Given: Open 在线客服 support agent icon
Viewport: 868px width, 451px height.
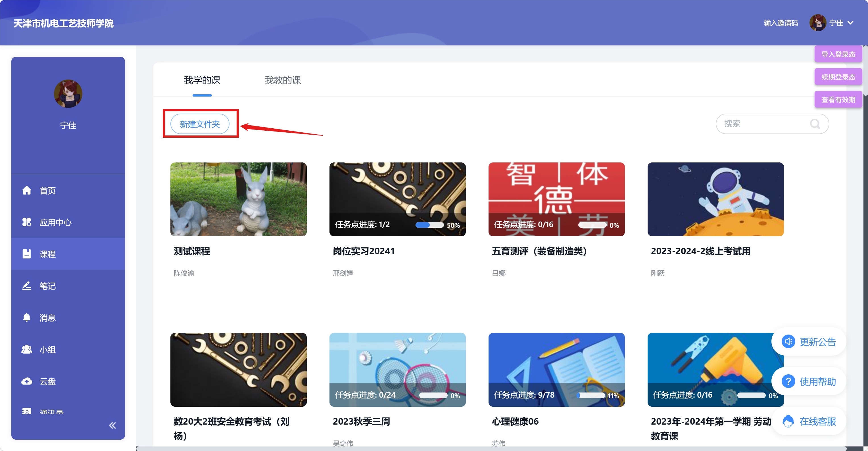Looking at the screenshot, I should coord(788,421).
